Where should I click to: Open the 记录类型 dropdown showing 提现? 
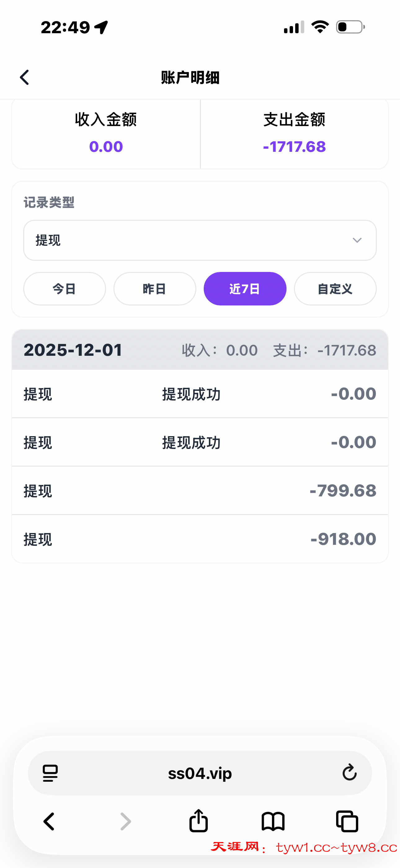[200, 240]
